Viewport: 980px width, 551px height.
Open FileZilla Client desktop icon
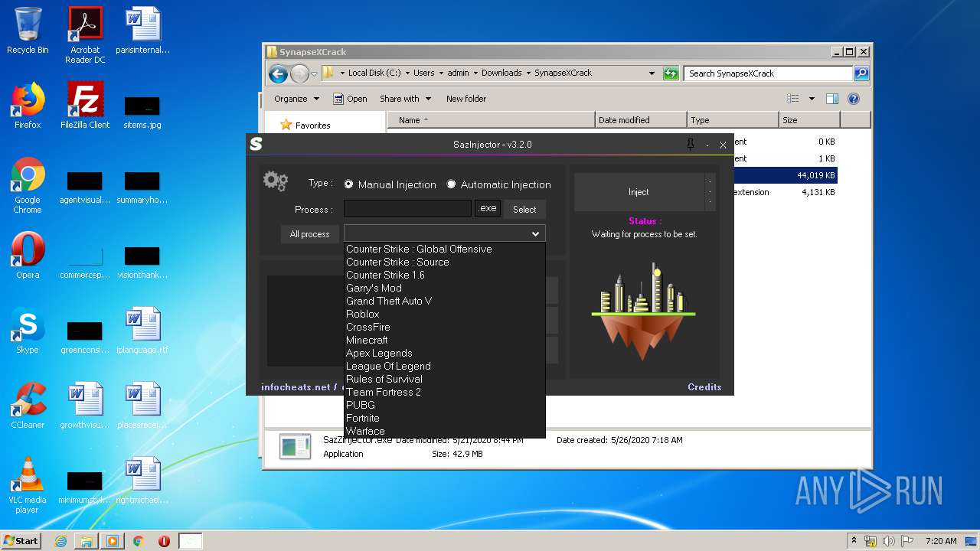point(85,106)
